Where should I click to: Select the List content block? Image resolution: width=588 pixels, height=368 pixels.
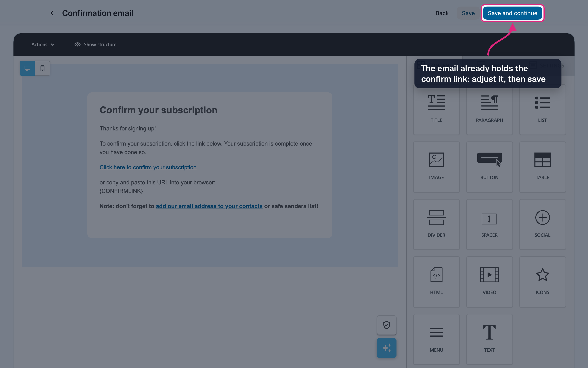click(x=542, y=110)
